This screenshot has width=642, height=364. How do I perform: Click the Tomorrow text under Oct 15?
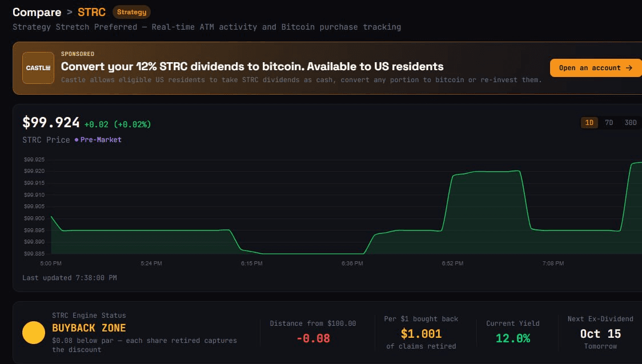(x=600, y=346)
